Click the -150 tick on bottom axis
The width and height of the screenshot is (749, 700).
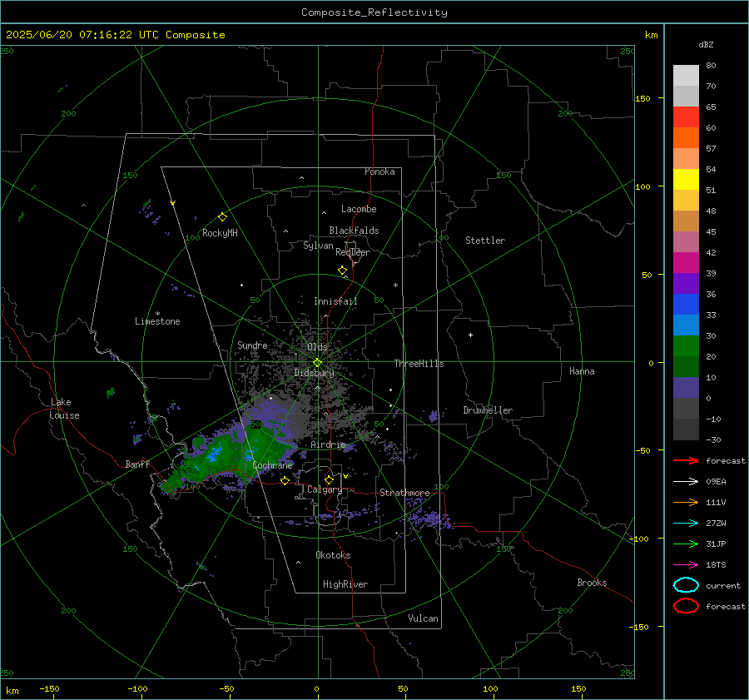tap(49, 689)
